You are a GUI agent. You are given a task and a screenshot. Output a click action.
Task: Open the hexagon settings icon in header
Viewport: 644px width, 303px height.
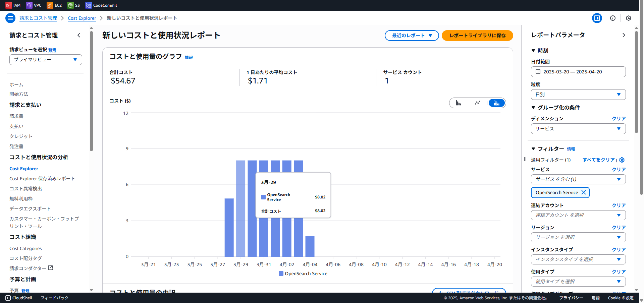click(629, 18)
